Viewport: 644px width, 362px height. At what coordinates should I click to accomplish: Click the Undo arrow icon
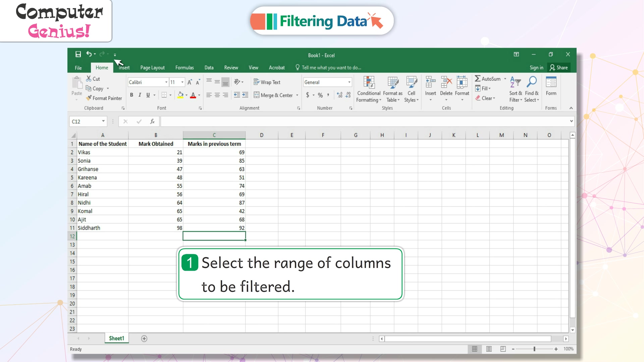(x=89, y=54)
